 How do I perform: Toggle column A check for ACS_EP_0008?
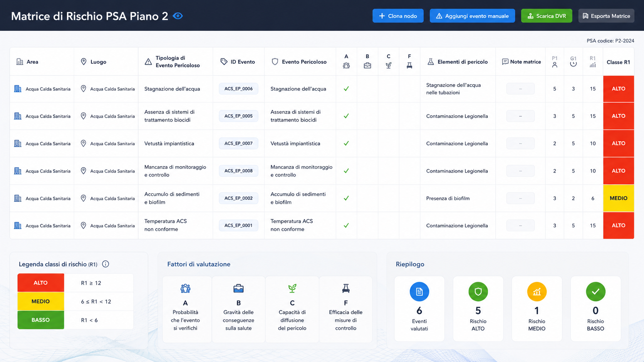(x=346, y=171)
